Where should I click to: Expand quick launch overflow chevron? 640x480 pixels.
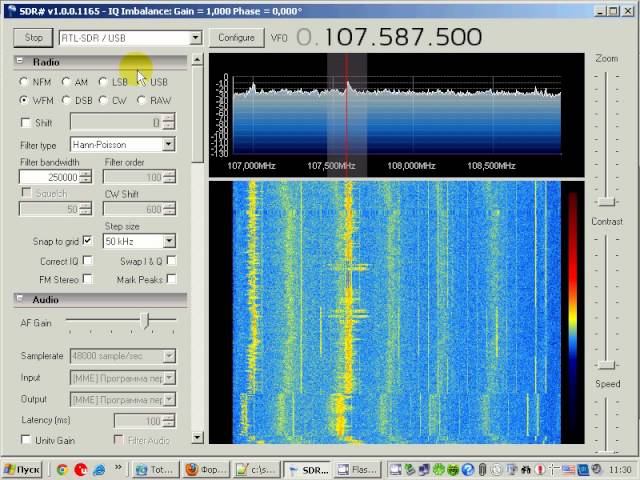[118, 467]
